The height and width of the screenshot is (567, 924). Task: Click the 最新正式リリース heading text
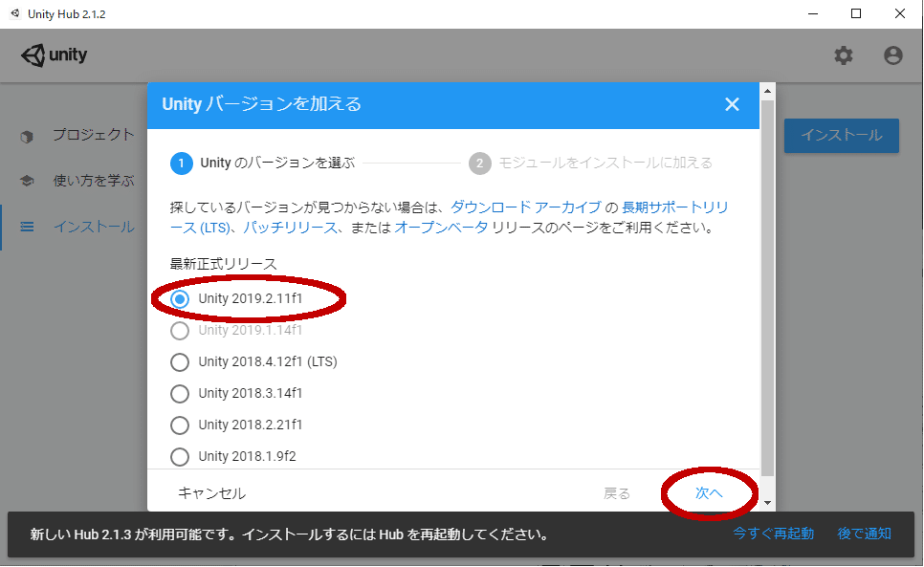click(x=223, y=264)
